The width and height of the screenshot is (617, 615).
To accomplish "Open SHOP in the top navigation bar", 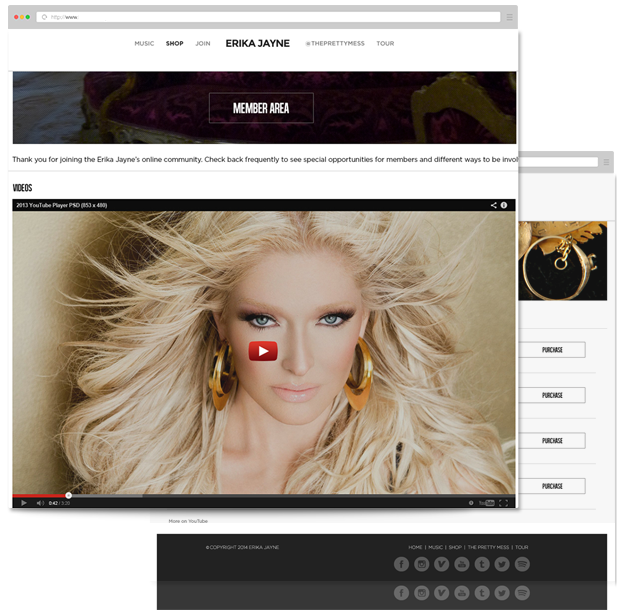I will coord(174,43).
